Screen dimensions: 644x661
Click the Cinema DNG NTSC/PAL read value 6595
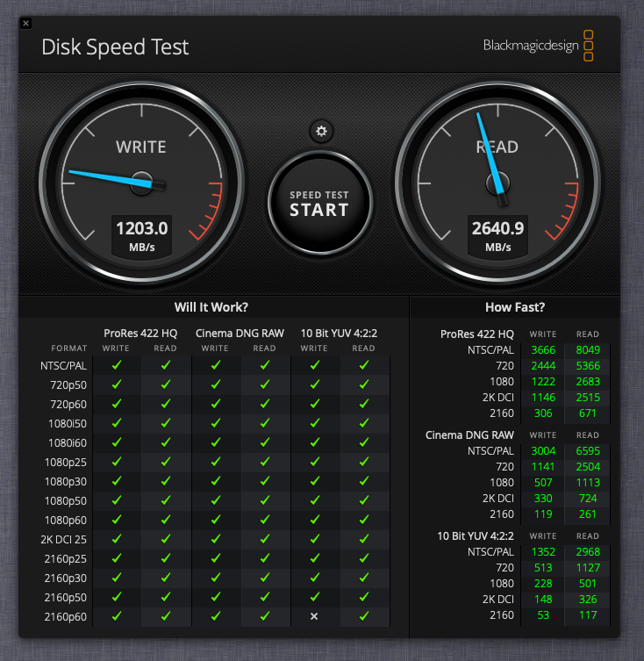tap(588, 451)
